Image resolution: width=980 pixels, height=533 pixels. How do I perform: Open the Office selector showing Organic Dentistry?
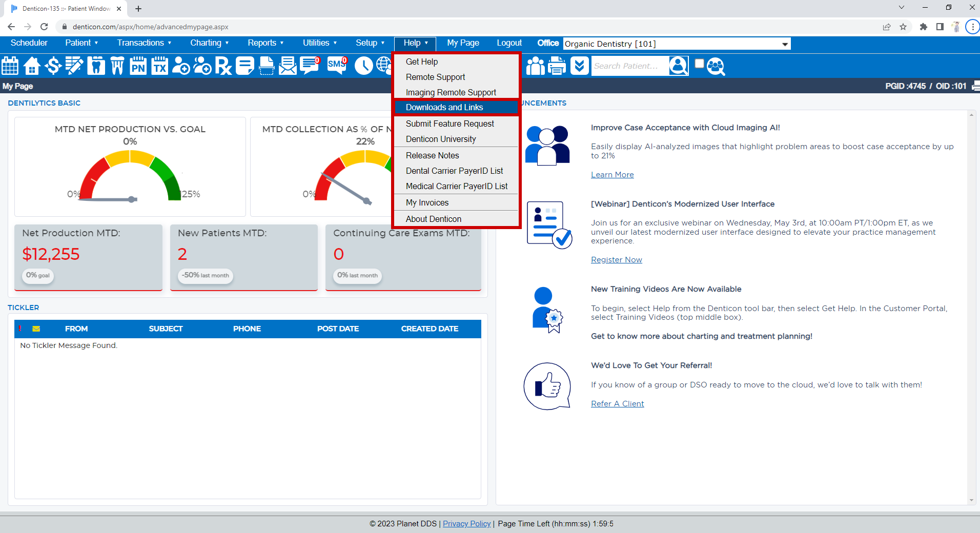click(x=677, y=44)
